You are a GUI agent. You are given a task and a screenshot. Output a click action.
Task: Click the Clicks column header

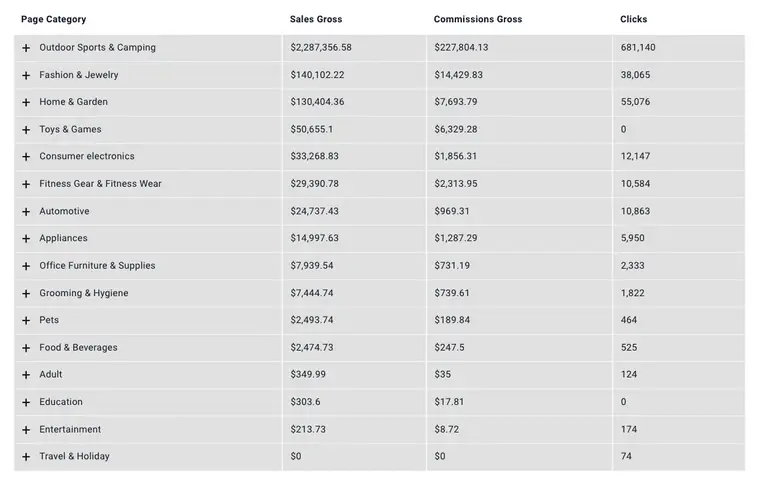pyautogui.click(x=633, y=20)
